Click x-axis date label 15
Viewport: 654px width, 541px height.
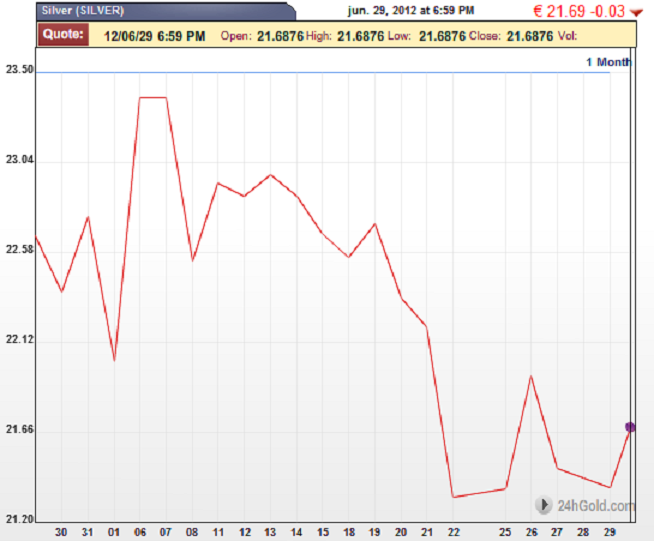click(x=323, y=532)
